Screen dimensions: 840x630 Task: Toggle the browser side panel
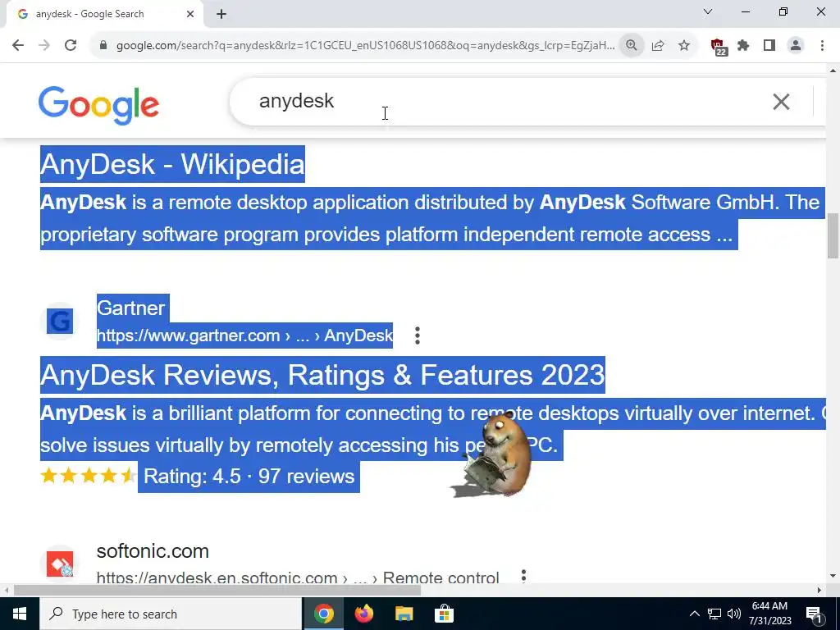click(769, 45)
